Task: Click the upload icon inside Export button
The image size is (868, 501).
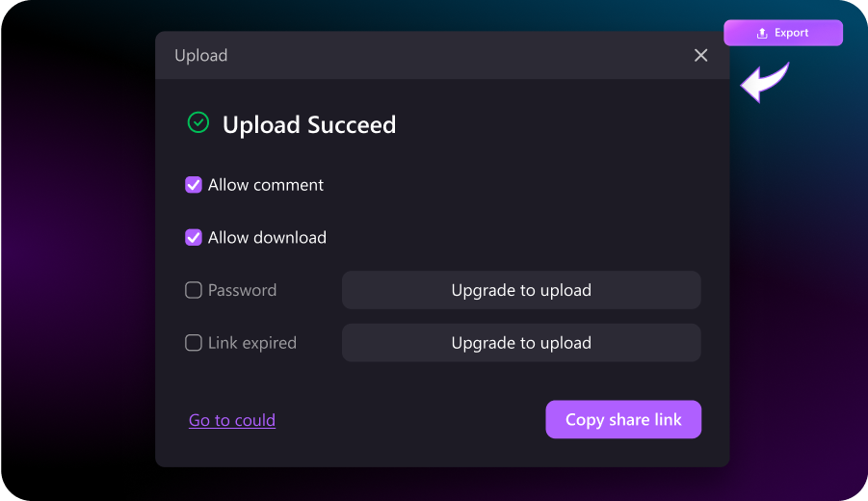Action: (762, 33)
